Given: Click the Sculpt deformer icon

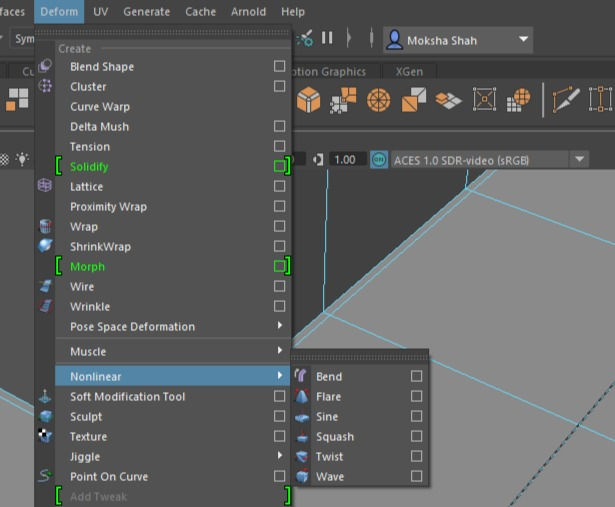Looking at the screenshot, I should click(x=45, y=416).
